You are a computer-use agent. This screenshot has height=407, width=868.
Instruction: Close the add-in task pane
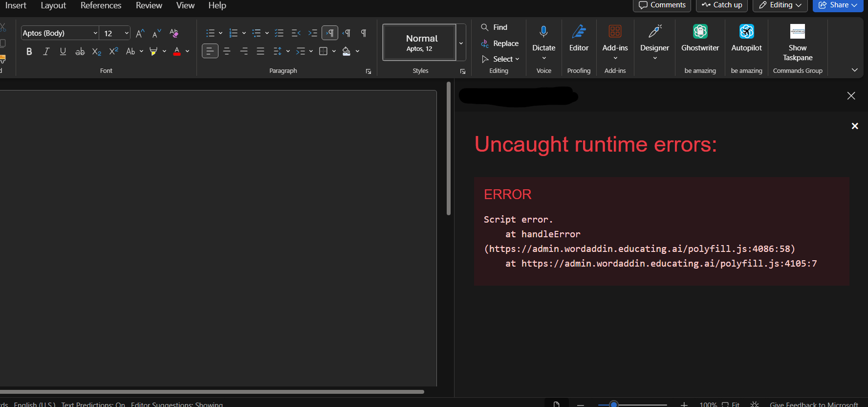tap(851, 96)
